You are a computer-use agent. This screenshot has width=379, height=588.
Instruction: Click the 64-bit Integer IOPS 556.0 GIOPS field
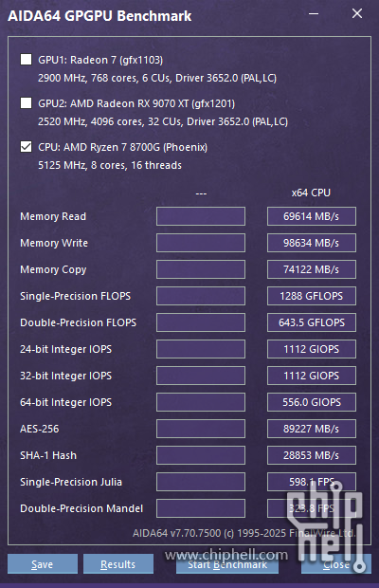312,402
